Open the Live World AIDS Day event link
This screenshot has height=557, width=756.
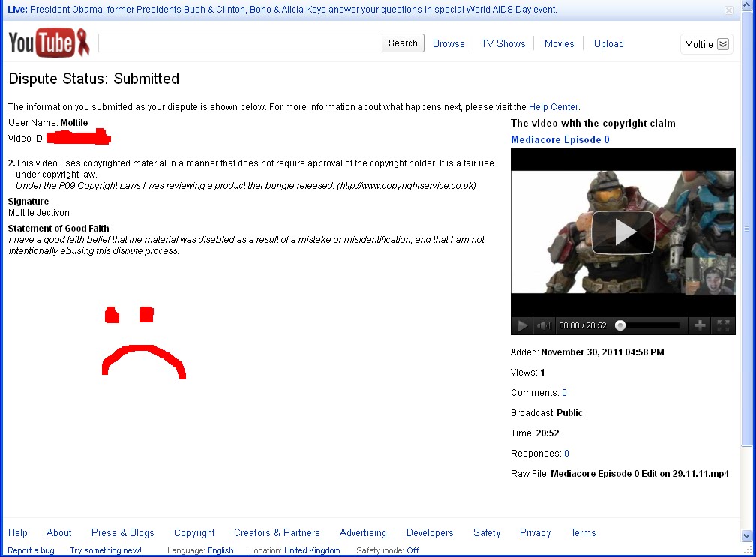[293, 10]
